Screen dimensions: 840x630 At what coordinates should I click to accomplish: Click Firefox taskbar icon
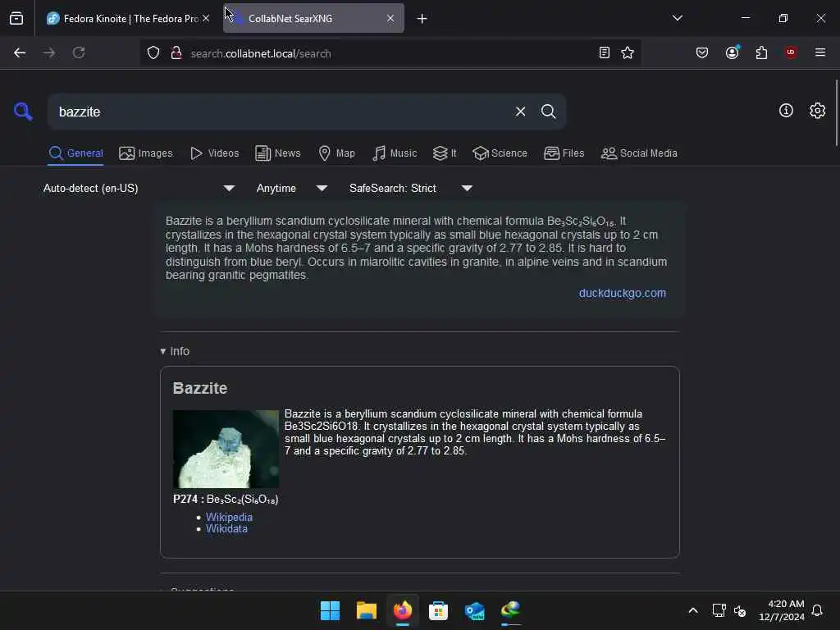[403, 610]
